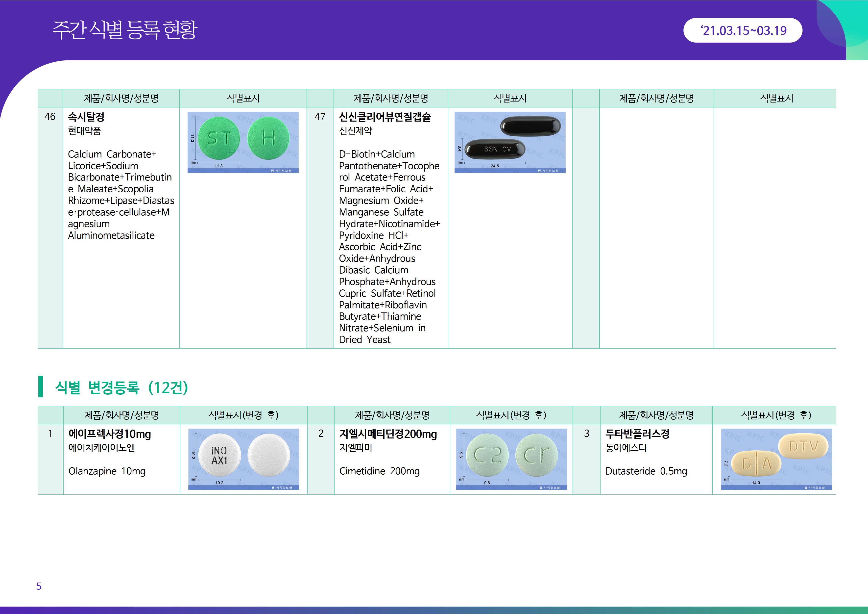Click the green H tablet face
This screenshot has height=614, width=868.
tap(268, 138)
